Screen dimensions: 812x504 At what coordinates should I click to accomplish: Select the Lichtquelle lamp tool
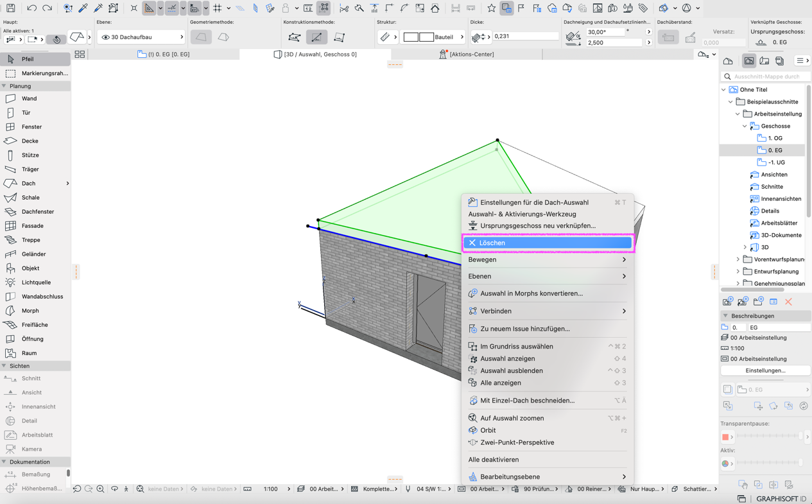coord(35,282)
